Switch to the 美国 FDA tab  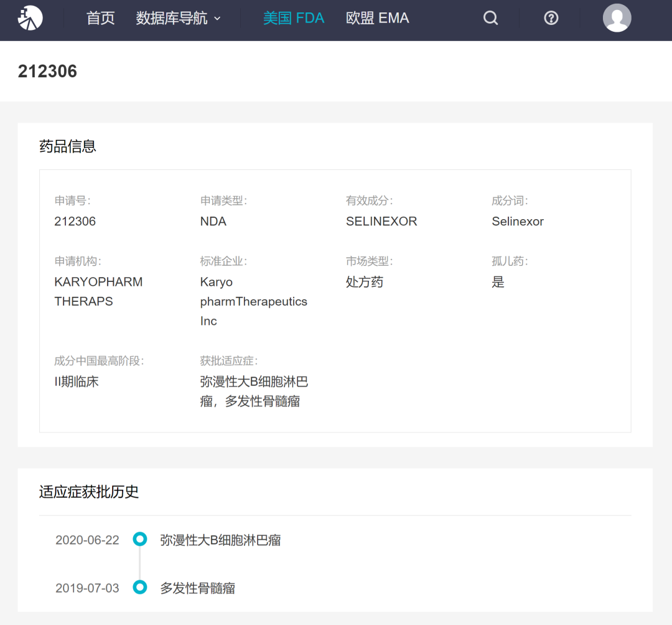tap(294, 18)
